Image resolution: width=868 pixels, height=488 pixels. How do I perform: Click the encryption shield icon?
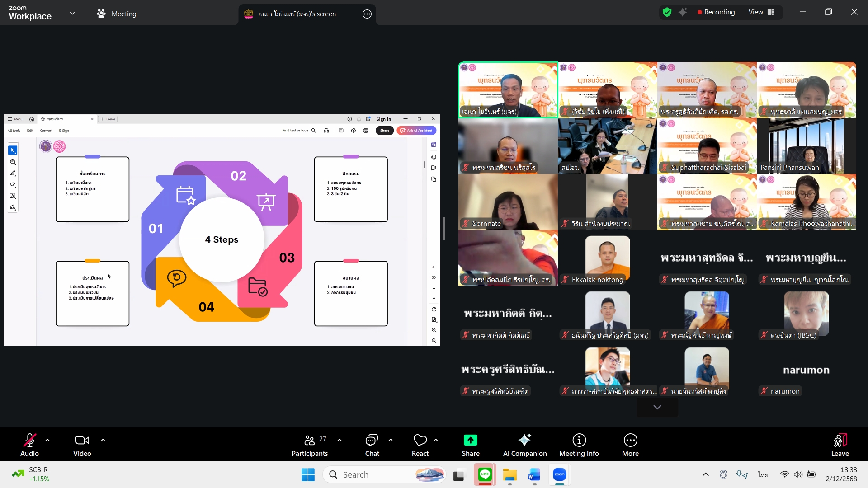[x=667, y=12]
